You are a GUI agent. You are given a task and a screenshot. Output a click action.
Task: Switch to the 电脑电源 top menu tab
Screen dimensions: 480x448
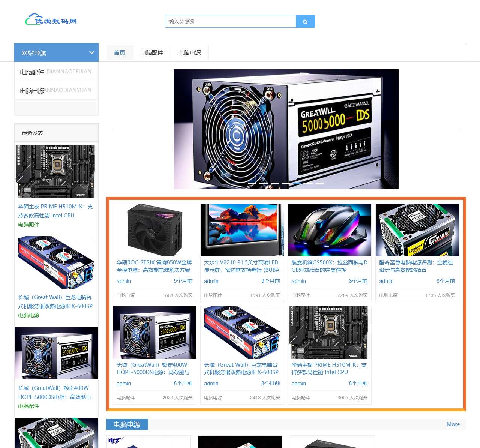(189, 52)
